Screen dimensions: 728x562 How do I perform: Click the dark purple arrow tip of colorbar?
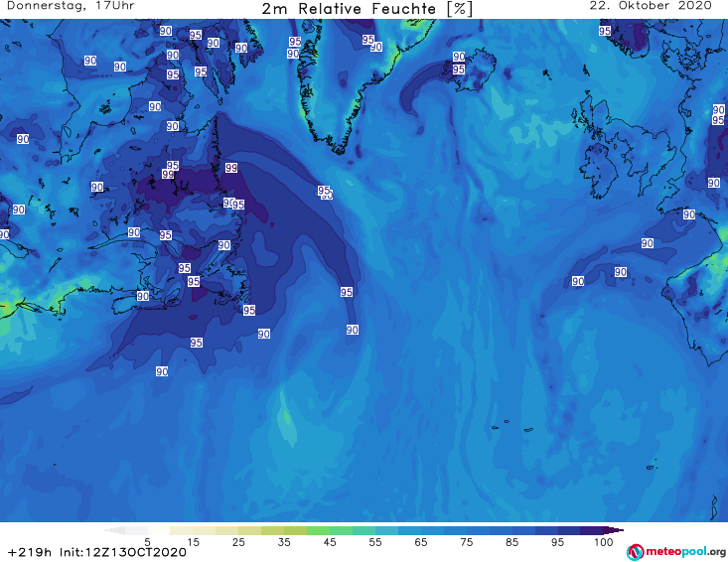614,530
